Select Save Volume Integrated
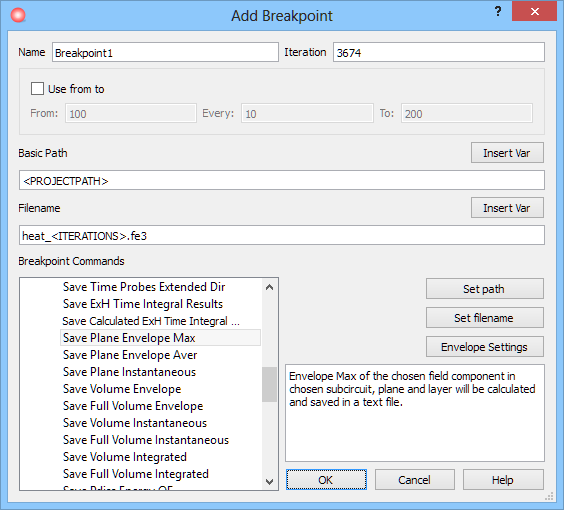564x510 pixels. [125, 457]
